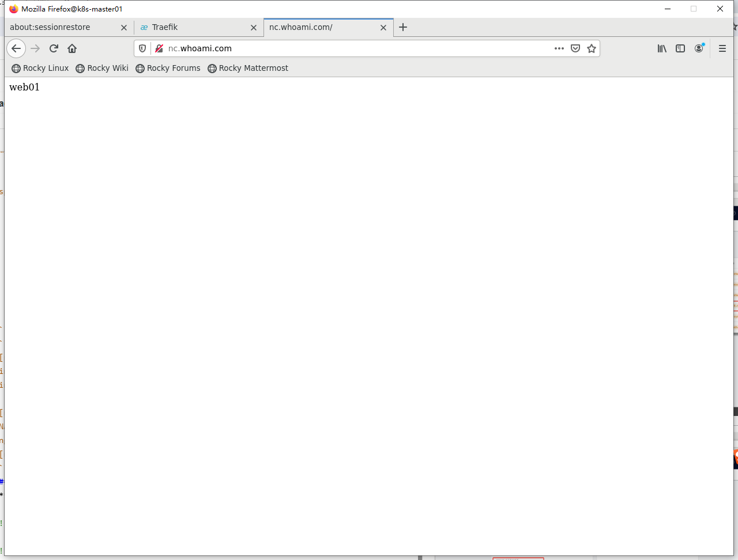
Task: Open Rocky Wiki bookmark
Action: [102, 68]
